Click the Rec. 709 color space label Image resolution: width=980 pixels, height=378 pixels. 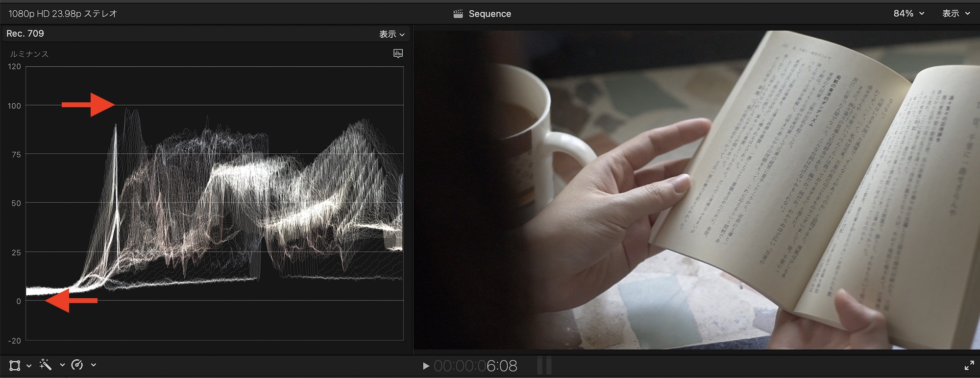tap(25, 33)
